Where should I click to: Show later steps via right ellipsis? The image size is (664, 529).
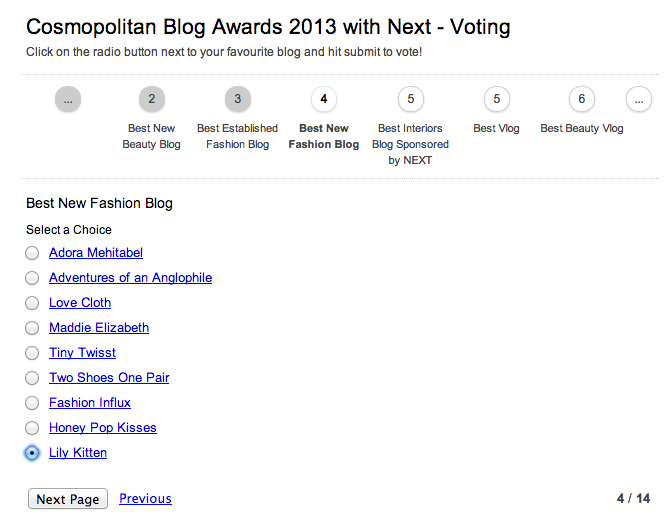[x=639, y=99]
